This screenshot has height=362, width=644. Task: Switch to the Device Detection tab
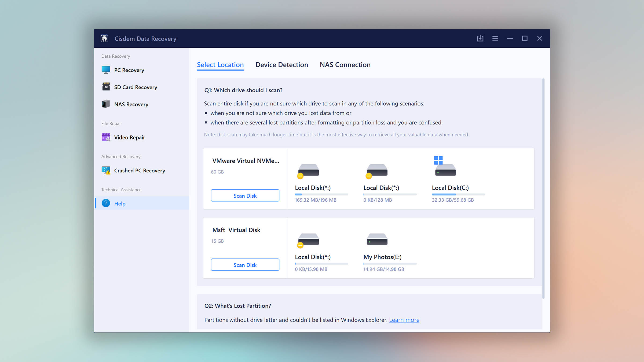(282, 65)
